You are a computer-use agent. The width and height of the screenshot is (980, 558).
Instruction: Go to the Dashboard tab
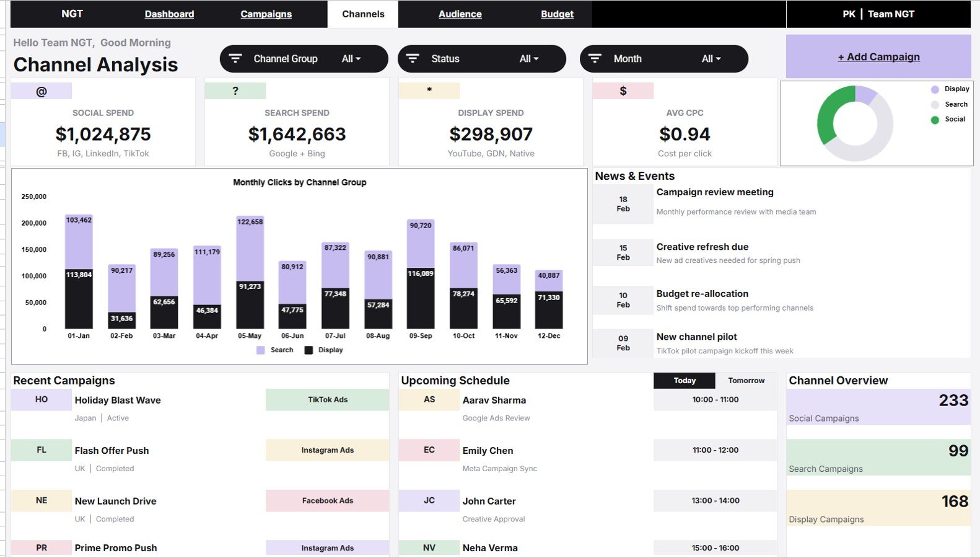pos(169,14)
